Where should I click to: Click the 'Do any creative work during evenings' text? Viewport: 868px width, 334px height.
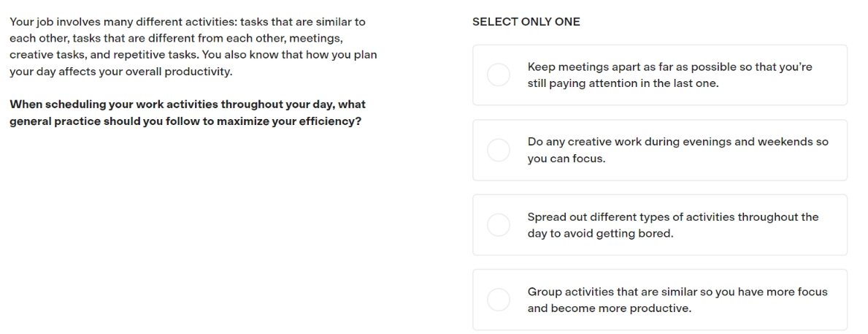pos(678,150)
